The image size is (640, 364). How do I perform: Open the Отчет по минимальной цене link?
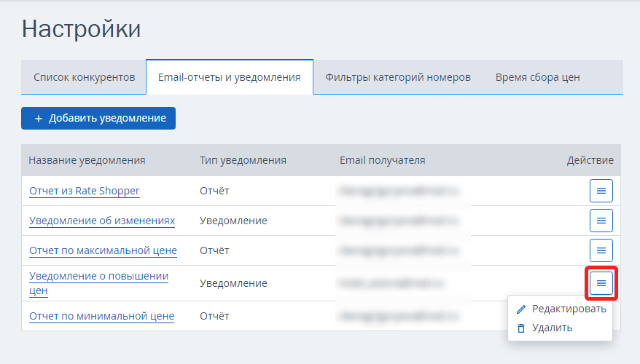click(x=101, y=316)
